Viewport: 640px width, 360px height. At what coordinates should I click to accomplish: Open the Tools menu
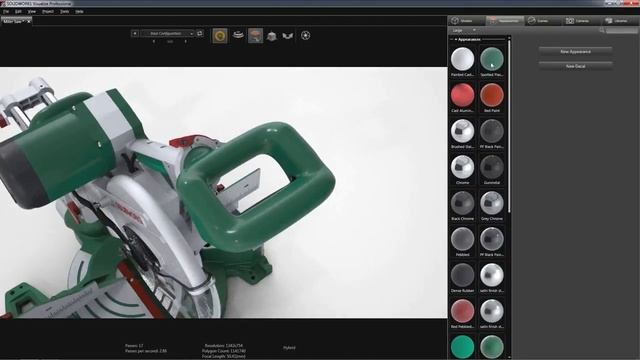pos(64,11)
